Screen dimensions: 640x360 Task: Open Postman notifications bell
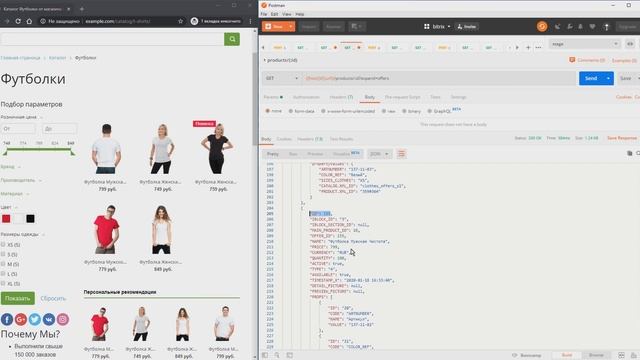pyautogui.click(x=580, y=27)
